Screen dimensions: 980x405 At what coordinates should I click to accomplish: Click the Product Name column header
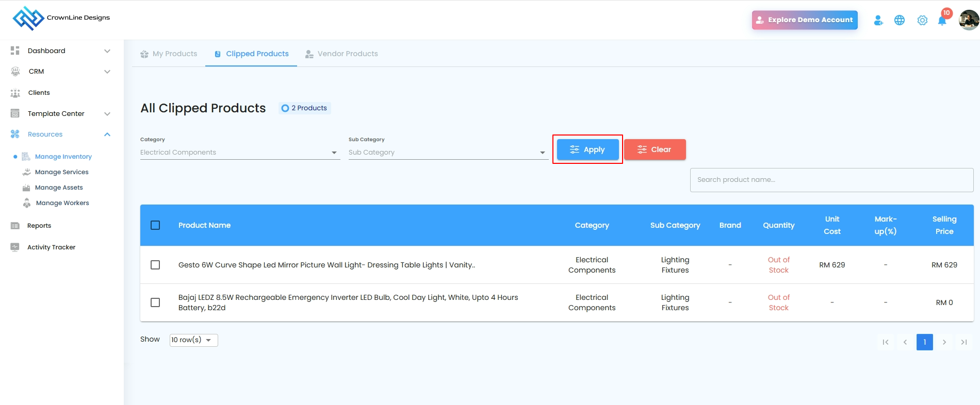coord(204,225)
